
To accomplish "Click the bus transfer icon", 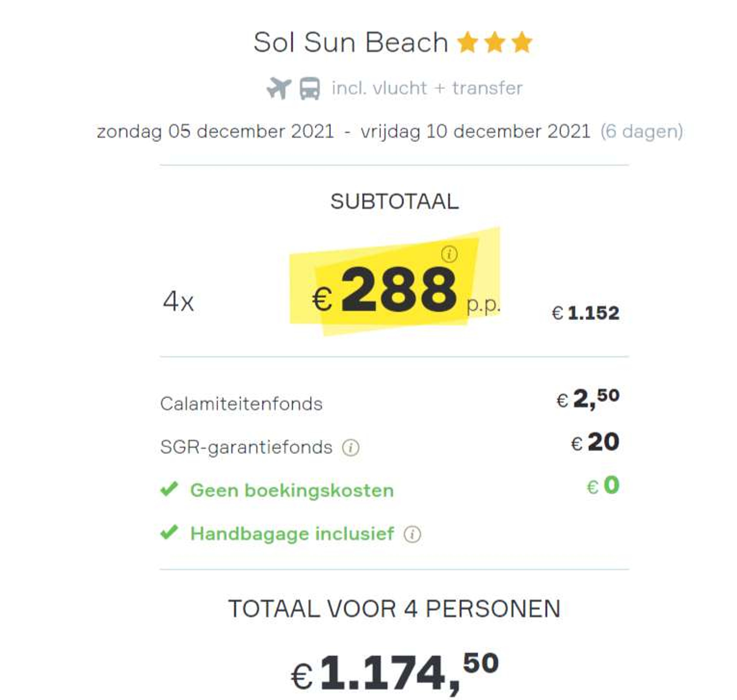I will (310, 88).
